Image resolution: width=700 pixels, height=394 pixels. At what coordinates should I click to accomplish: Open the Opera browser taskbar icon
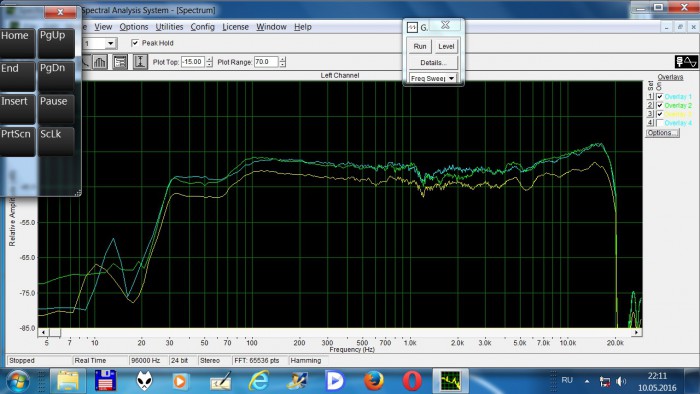tap(412, 382)
